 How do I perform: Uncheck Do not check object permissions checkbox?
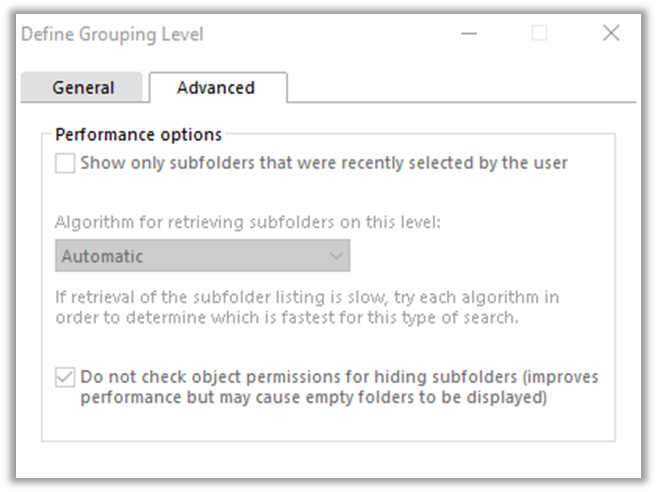point(65,378)
